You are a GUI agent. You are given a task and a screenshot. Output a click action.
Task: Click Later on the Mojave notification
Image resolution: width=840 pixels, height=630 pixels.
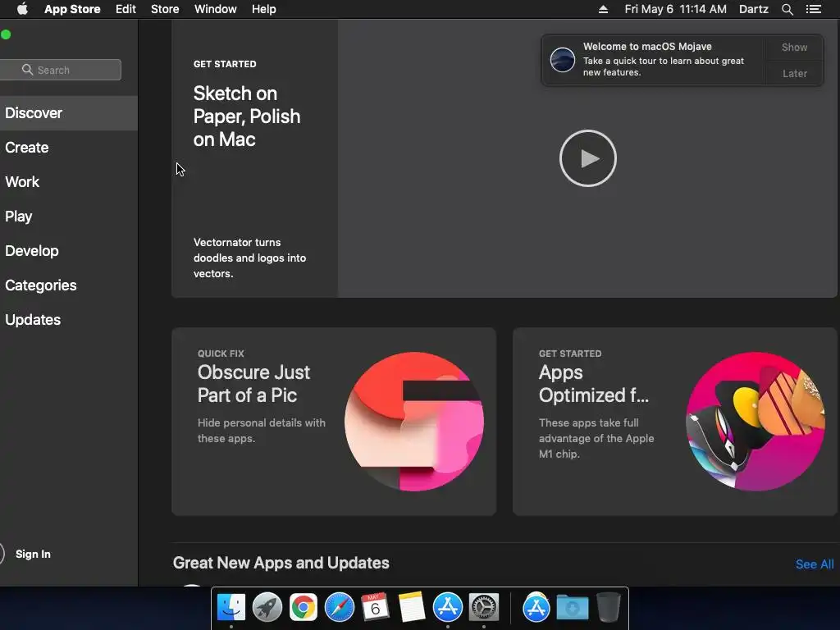pyautogui.click(x=794, y=73)
